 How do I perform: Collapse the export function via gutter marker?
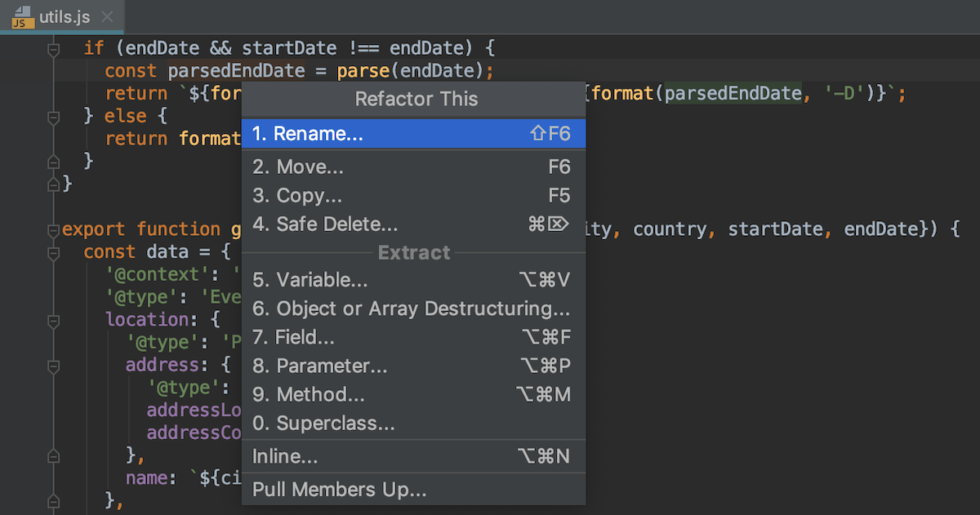53,229
